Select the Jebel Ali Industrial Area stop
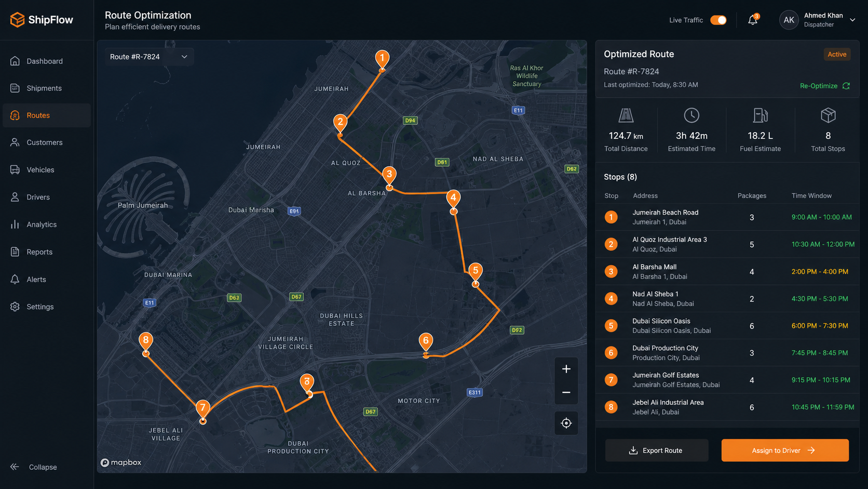This screenshot has width=868, height=489. tap(727, 407)
